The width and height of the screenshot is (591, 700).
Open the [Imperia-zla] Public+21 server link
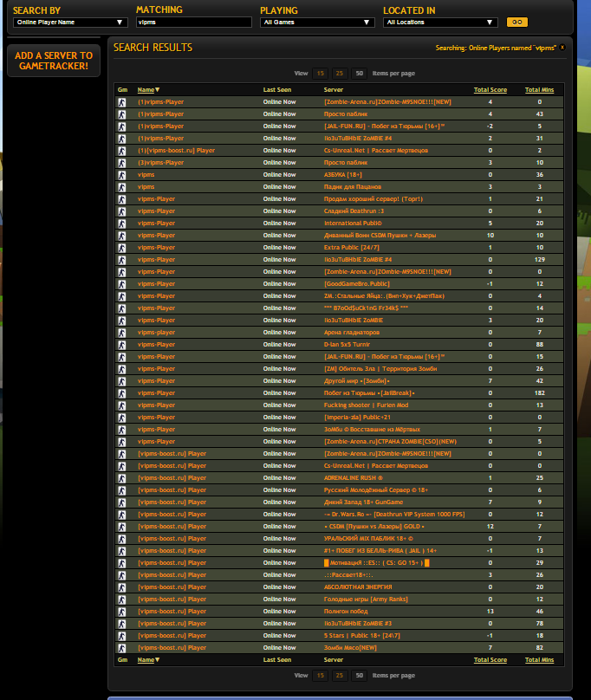point(357,418)
